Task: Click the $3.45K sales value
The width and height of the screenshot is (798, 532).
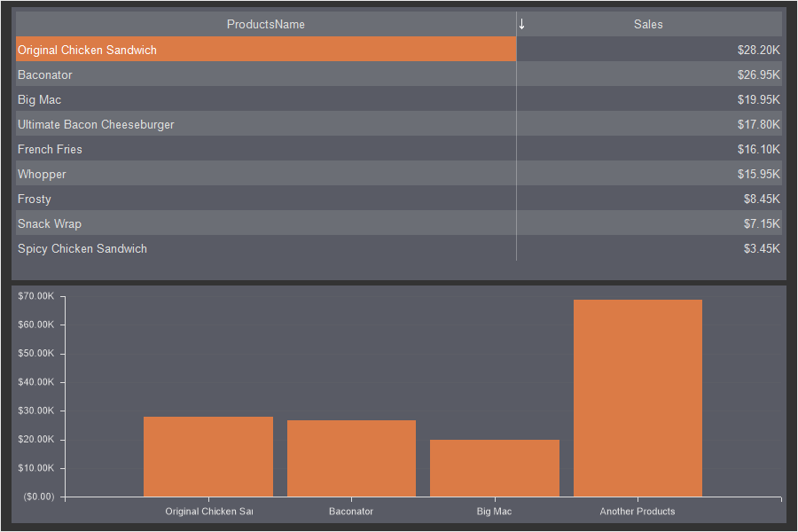Action: 761,248
